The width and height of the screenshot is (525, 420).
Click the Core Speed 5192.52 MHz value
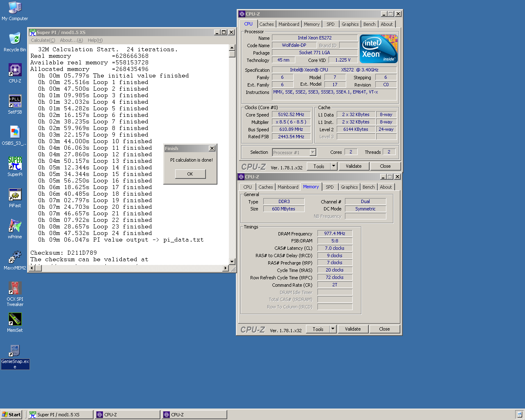click(x=291, y=115)
